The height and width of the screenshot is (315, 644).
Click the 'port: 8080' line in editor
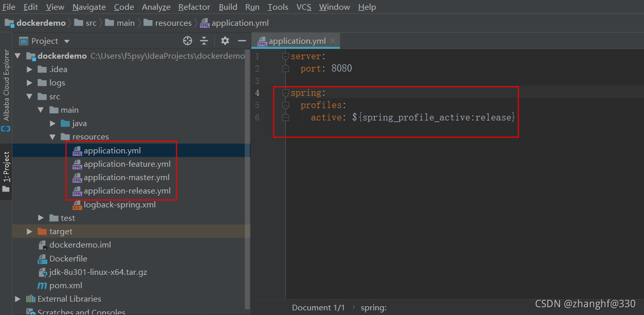[326, 68]
